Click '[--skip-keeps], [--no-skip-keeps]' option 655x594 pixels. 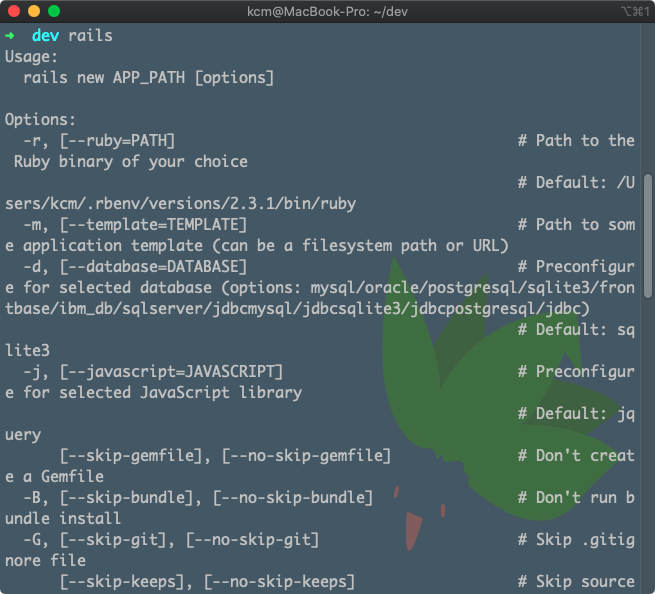[x=207, y=582]
